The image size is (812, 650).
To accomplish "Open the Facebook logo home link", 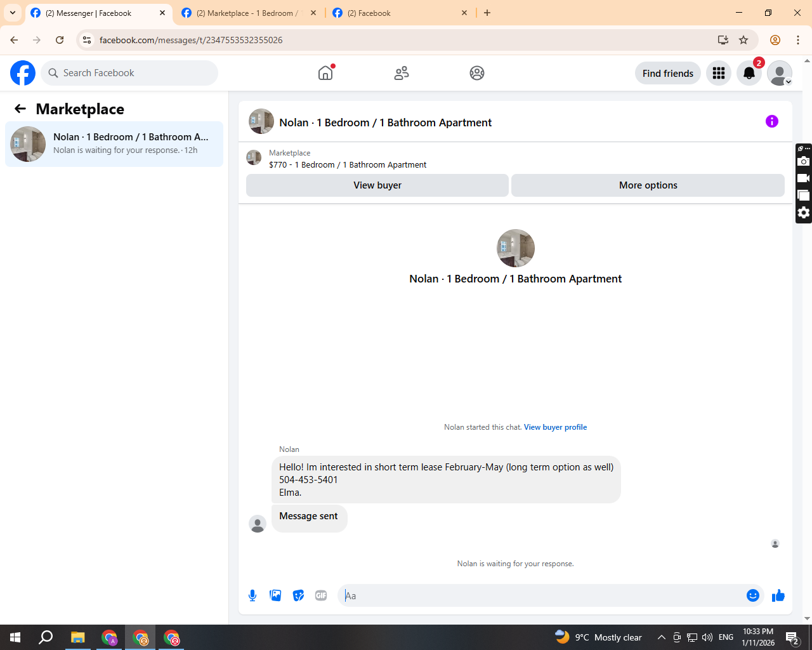I will click(x=23, y=73).
